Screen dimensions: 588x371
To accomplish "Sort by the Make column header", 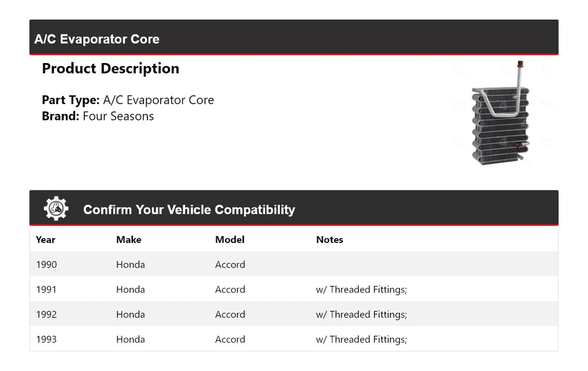I will (129, 239).
